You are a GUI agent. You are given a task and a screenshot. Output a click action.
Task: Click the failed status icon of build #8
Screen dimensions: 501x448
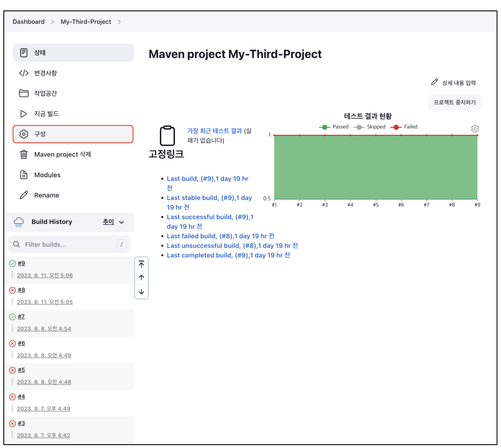12,290
